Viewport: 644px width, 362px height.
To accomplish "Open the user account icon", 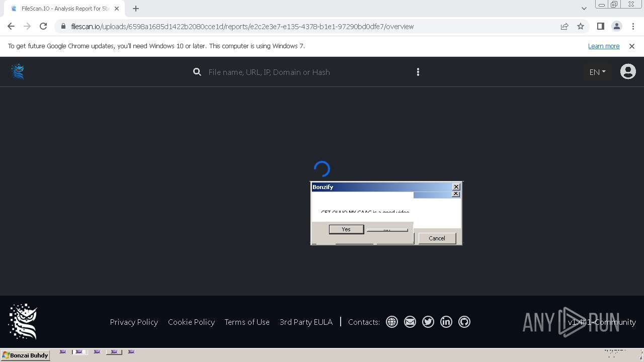I will [628, 72].
